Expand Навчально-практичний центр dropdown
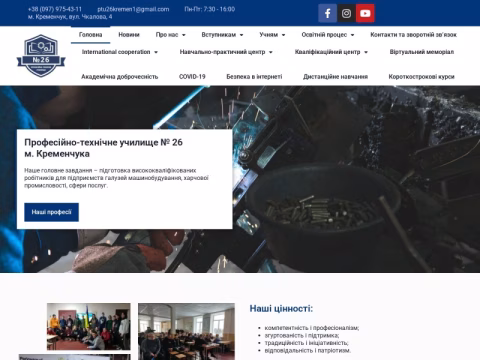This screenshot has height=360, width=480. pos(226,52)
